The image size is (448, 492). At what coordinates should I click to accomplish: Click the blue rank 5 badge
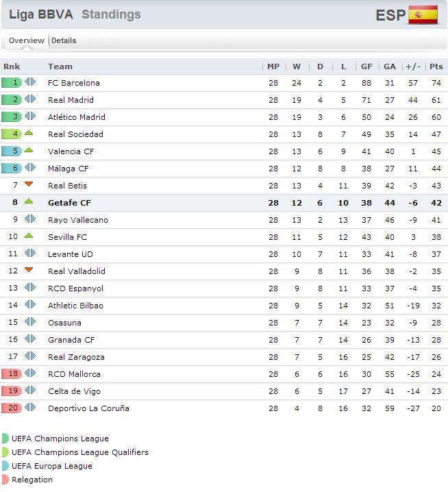pos(12,151)
